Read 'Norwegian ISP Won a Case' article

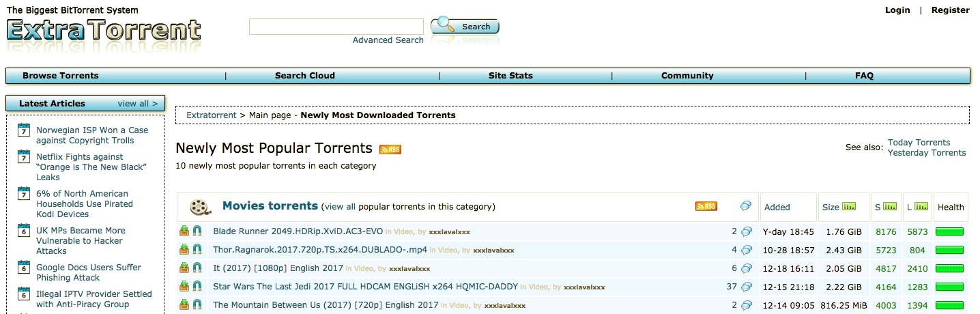pyautogui.click(x=92, y=135)
